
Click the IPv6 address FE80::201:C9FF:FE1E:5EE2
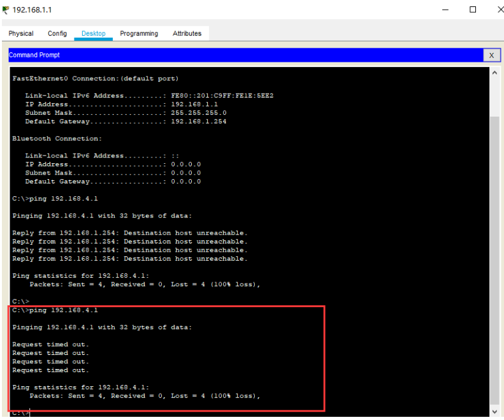click(x=222, y=96)
